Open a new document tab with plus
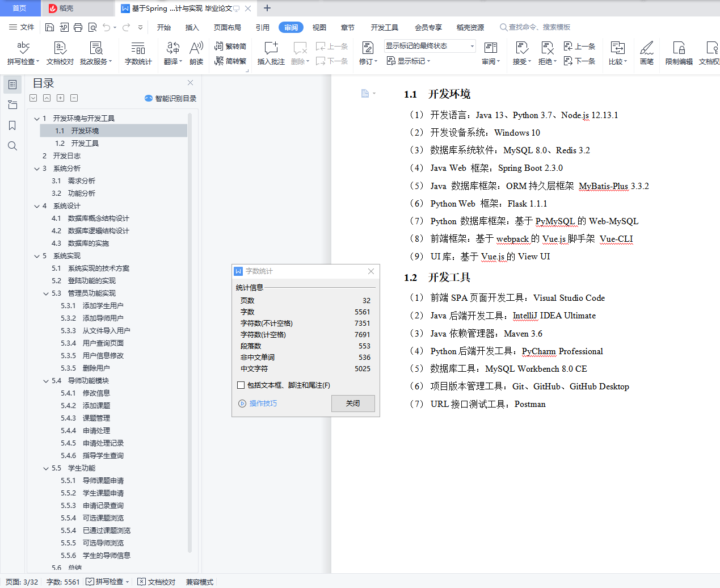The height and width of the screenshot is (588, 720). (267, 8)
